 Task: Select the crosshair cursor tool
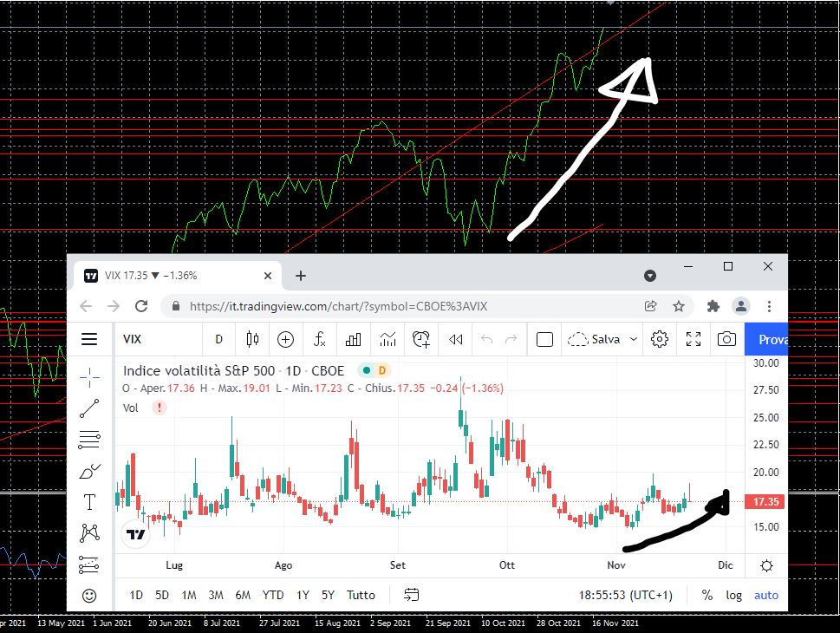[x=89, y=378]
